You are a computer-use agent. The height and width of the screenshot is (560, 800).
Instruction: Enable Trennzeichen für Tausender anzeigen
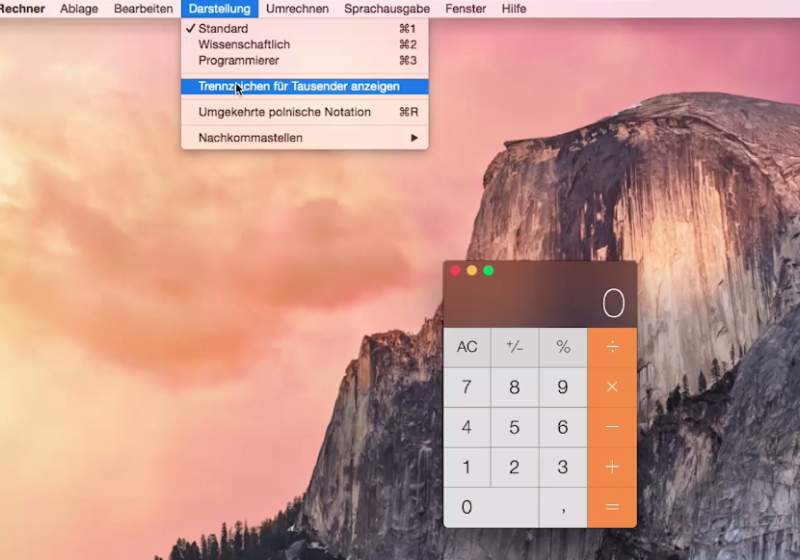pos(299,87)
